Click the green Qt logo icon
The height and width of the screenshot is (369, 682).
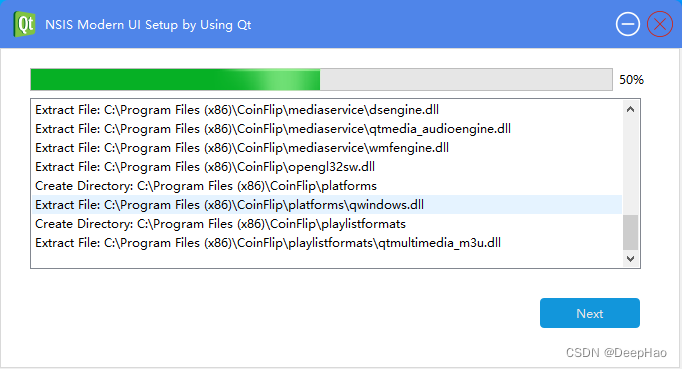click(x=24, y=24)
